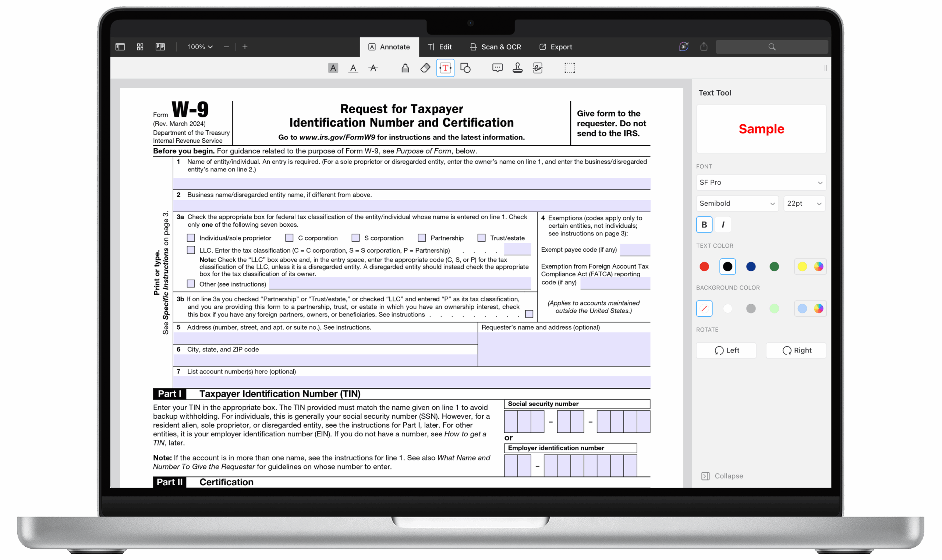Viewport: 942px width, 560px height.
Task: Open the AI assistant
Action: point(683,46)
